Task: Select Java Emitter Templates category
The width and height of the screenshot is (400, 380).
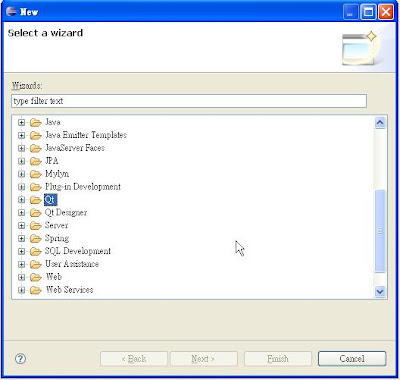Action: (86, 135)
